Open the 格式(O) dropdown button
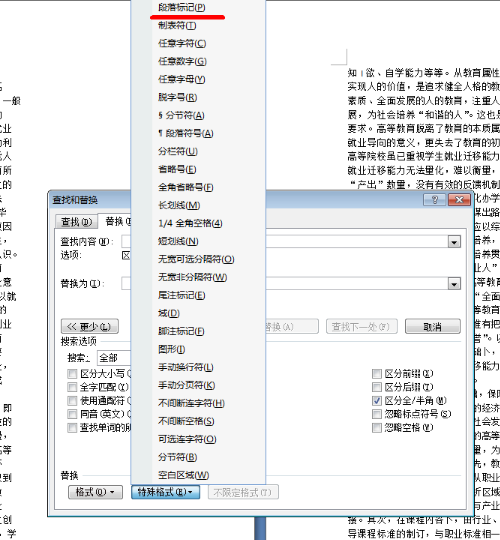Viewport: 500px width, 540px height. (95, 492)
